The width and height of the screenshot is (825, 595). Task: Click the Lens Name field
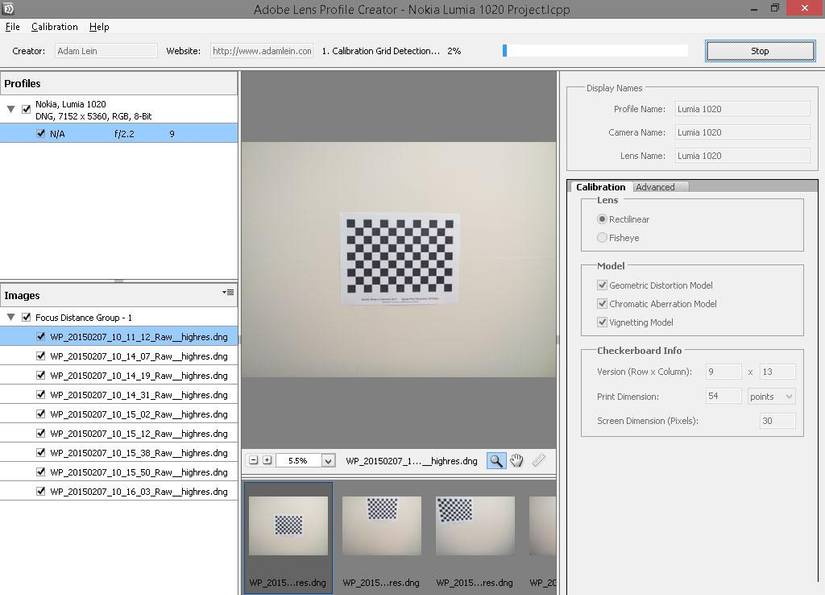pos(742,156)
